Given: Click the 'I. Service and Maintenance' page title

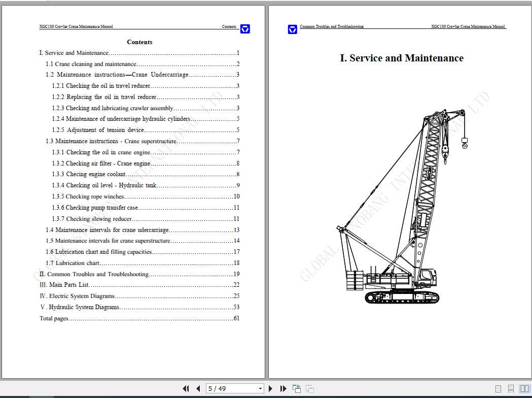Looking at the screenshot, I should [x=402, y=58].
